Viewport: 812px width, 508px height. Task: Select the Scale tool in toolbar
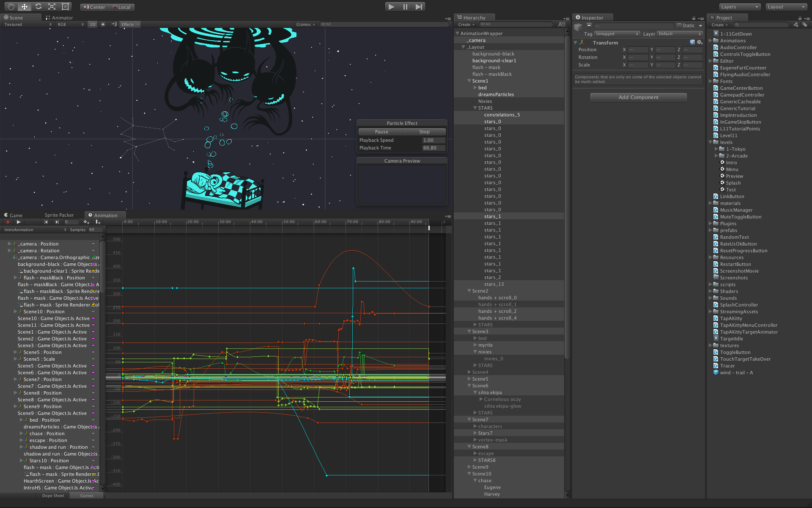tap(52, 6)
